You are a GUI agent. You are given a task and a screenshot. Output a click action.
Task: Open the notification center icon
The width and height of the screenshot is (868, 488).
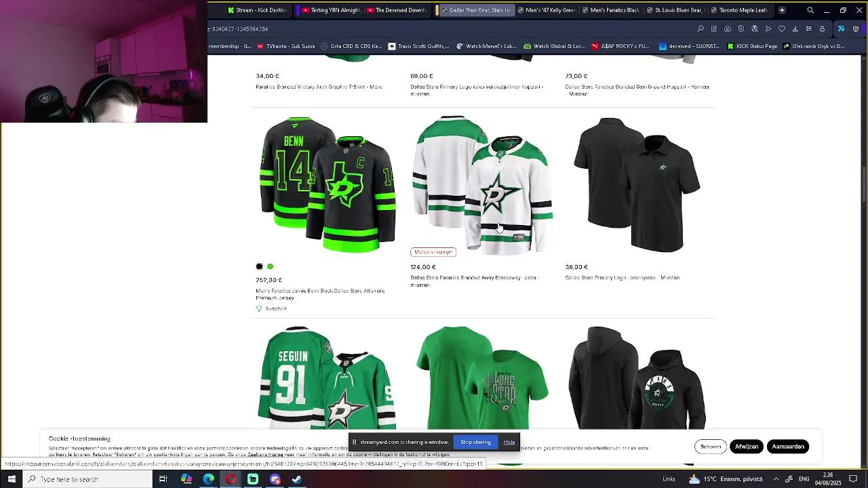[853, 479]
